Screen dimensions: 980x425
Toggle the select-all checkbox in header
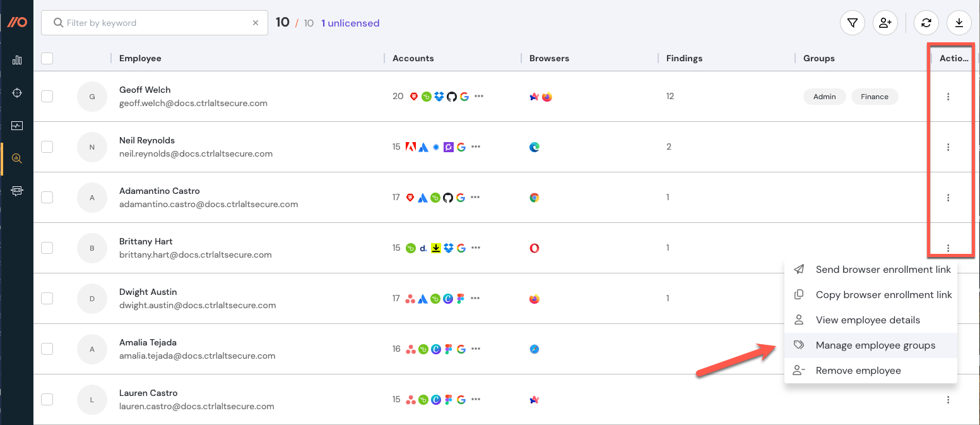(x=47, y=58)
